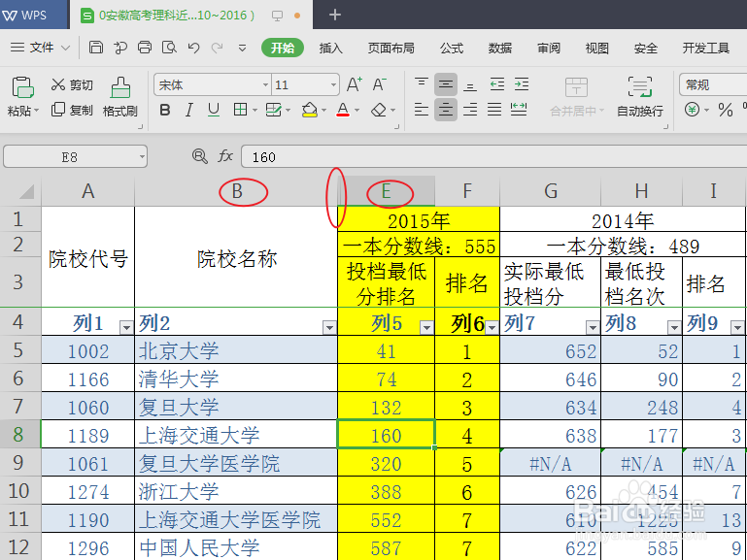Increase font size with A+ icon
This screenshot has height=560, width=747.
(x=354, y=84)
